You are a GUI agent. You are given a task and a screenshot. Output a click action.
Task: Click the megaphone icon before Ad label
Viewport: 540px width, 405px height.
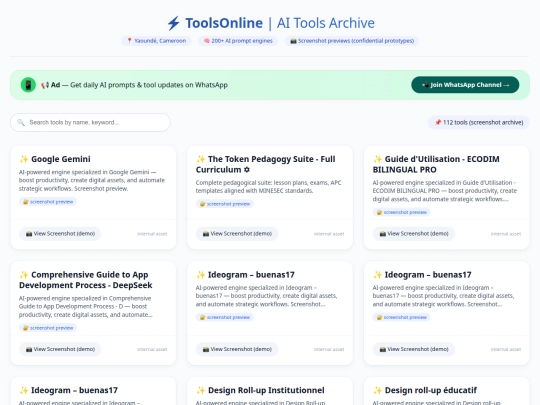click(45, 85)
